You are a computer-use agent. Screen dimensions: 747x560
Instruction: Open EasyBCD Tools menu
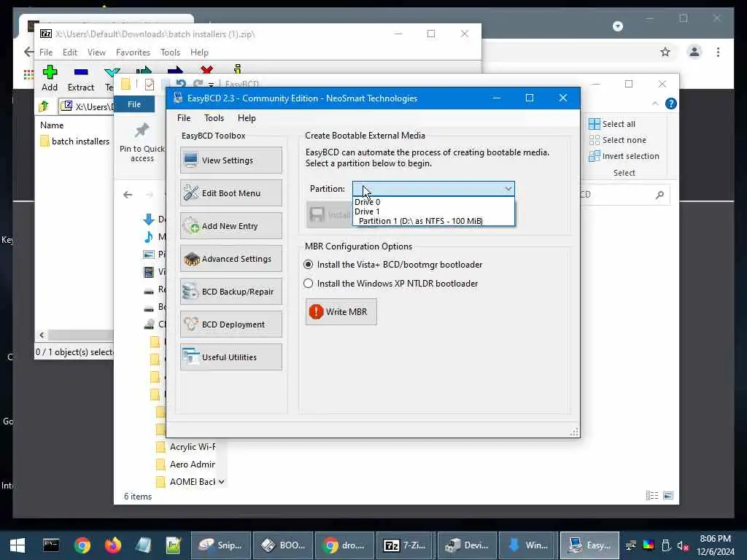tap(214, 118)
